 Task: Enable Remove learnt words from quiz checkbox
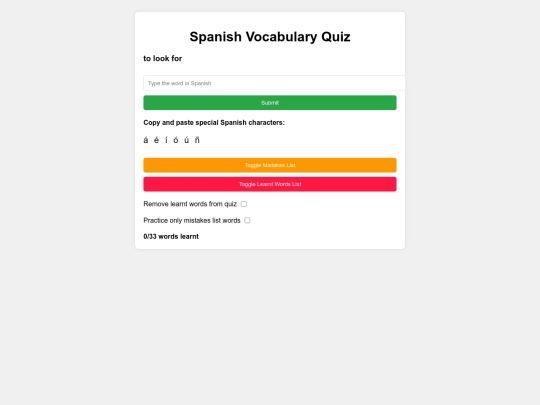coord(244,204)
